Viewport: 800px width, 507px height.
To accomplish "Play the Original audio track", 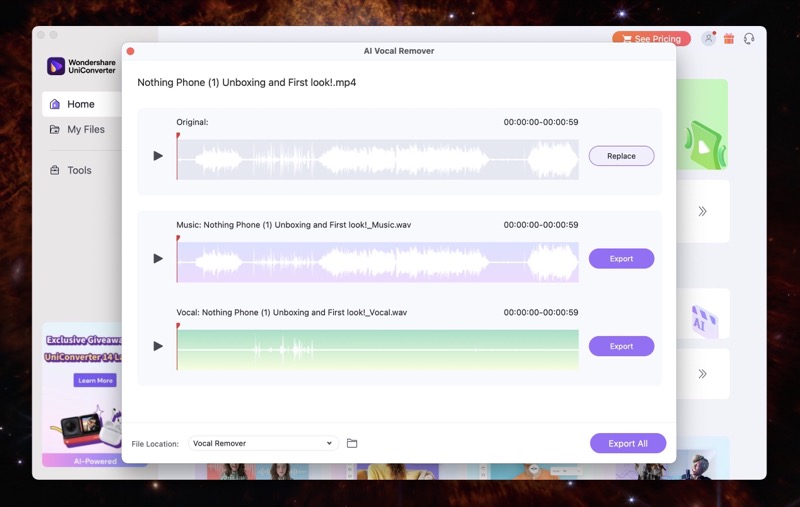I will pyautogui.click(x=158, y=156).
